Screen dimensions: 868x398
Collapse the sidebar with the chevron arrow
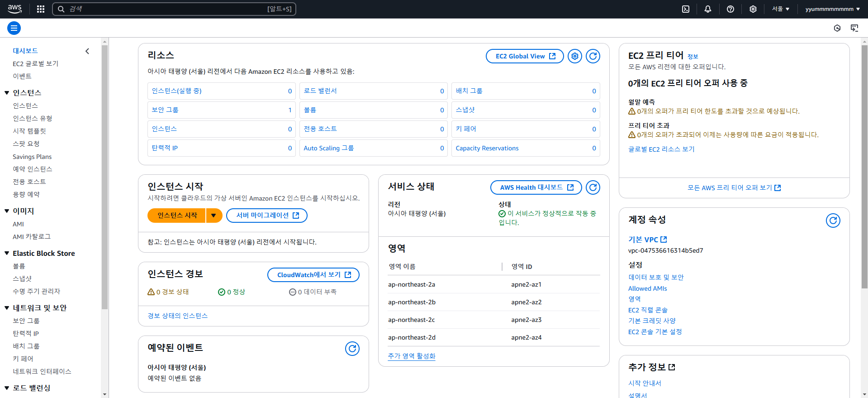pos(87,51)
